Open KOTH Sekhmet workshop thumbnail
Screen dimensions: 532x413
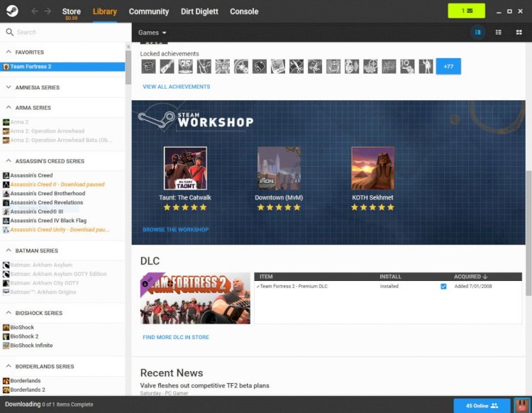click(372, 168)
